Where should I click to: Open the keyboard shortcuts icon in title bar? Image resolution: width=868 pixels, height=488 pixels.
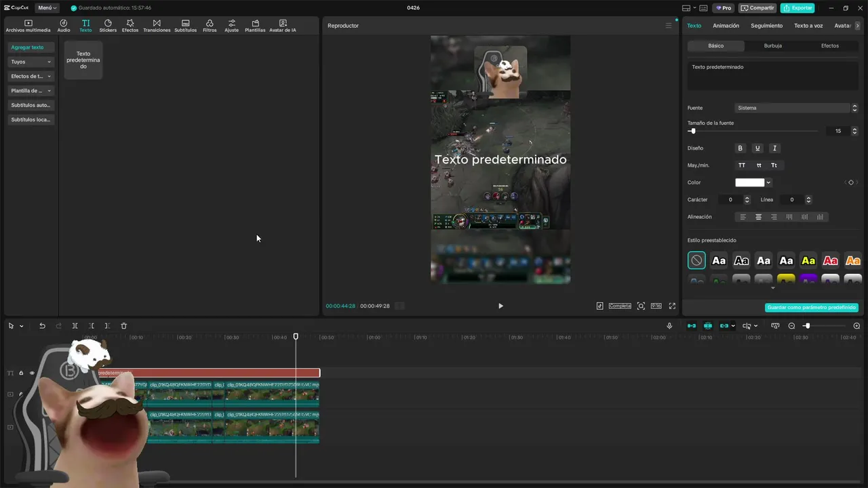(x=703, y=8)
